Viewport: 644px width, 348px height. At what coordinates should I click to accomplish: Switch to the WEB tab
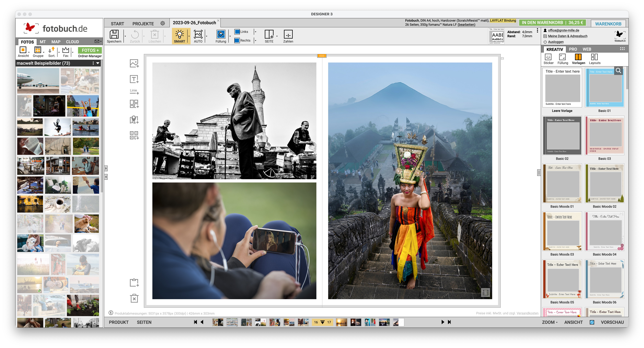[x=587, y=49]
